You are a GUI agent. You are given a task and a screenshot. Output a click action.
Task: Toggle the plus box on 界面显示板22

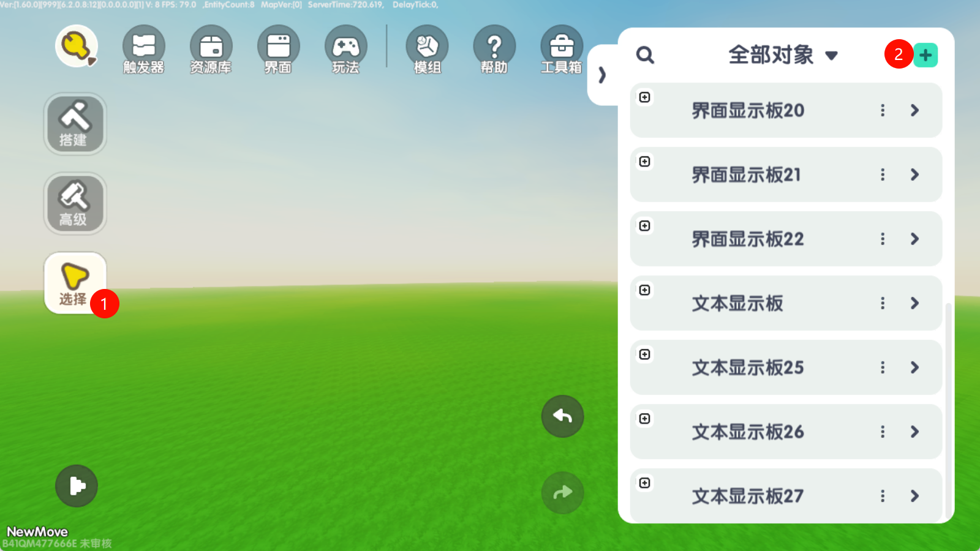tap(644, 226)
